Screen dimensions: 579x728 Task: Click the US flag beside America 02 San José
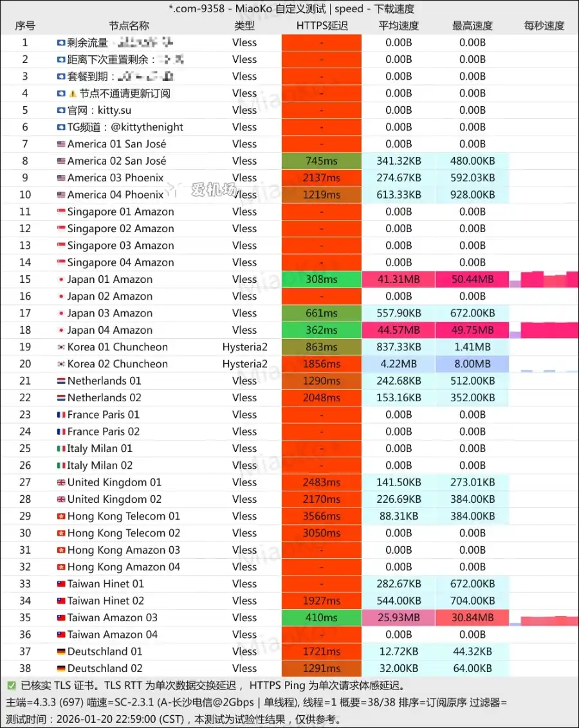(x=61, y=161)
